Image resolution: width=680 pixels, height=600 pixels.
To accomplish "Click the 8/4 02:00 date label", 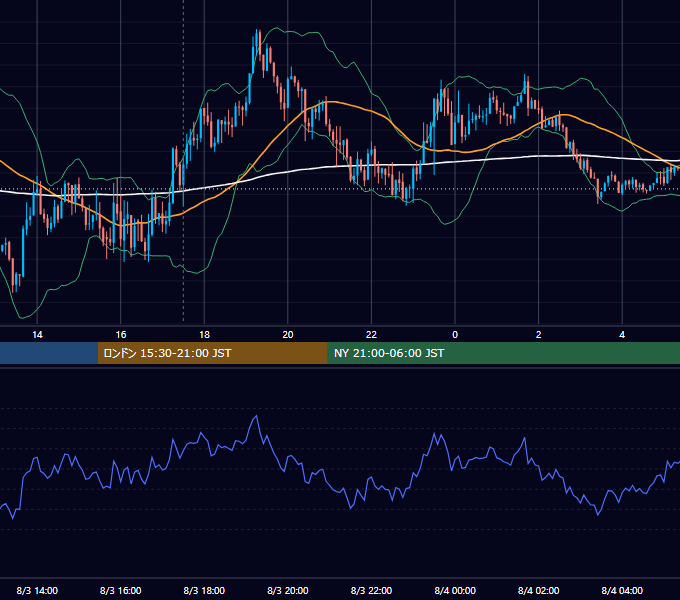I will point(539,590).
